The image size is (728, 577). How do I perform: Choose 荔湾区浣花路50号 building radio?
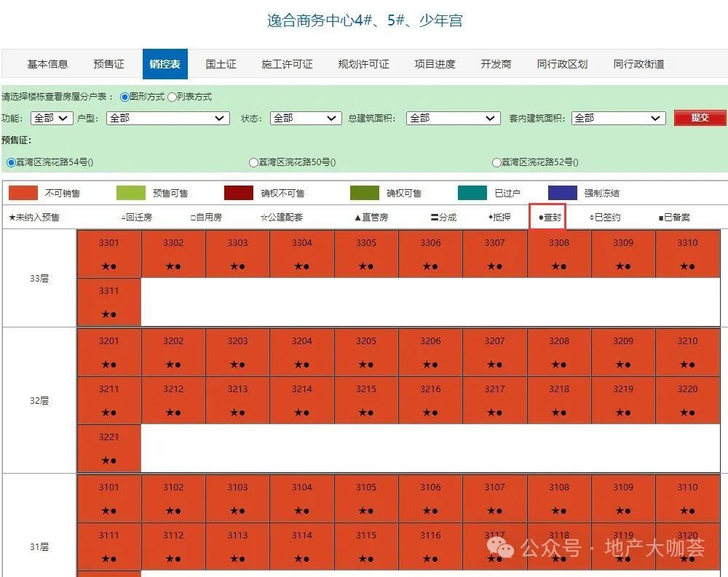pyautogui.click(x=253, y=162)
